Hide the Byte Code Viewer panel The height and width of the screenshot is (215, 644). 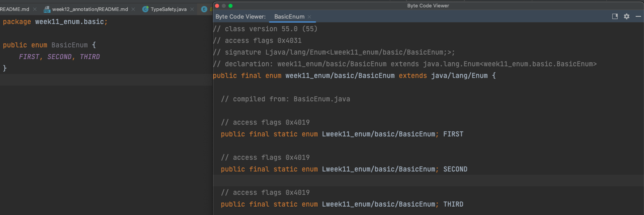pyautogui.click(x=638, y=16)
